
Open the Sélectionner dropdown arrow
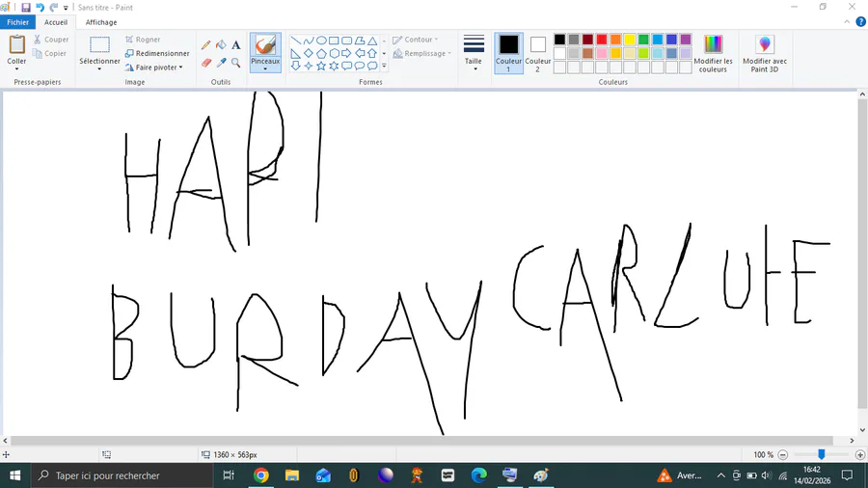click(99, 69)
